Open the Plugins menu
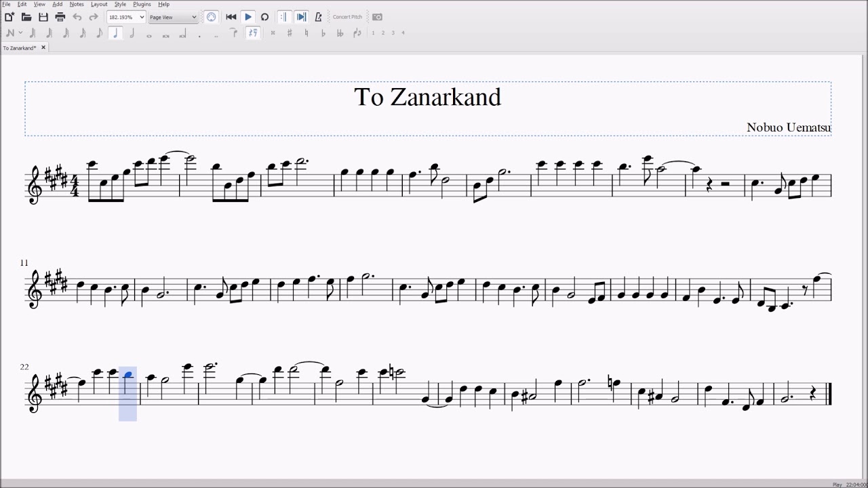This screenshot has width=868, height=488. coord(142,4)
